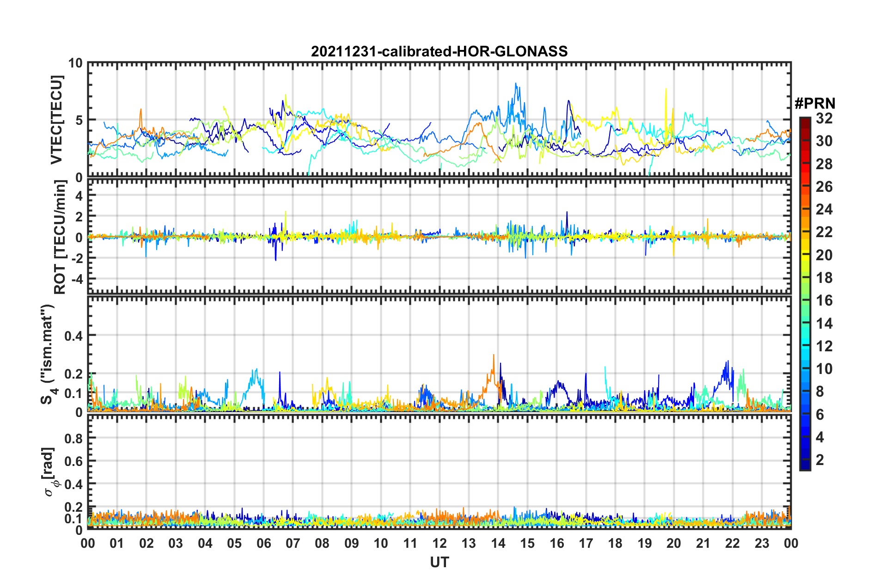This screenshot has height=588, width=879.
Task: Click the orange S4 peak just before 14 UT
Action: tap(494, 356)
